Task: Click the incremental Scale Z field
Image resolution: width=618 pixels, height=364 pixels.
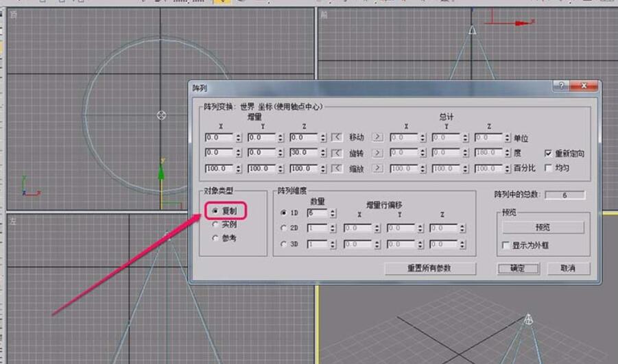Action: tap(305, 169)
